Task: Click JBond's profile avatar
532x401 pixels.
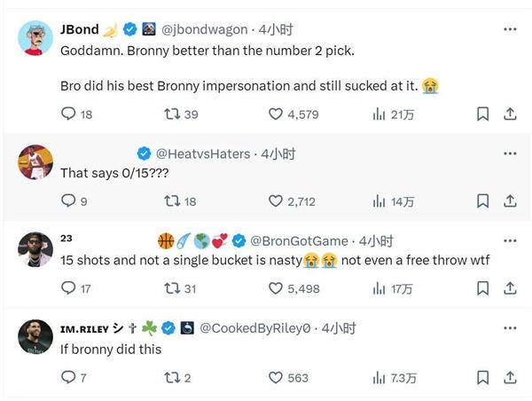Action: (35, 38)
